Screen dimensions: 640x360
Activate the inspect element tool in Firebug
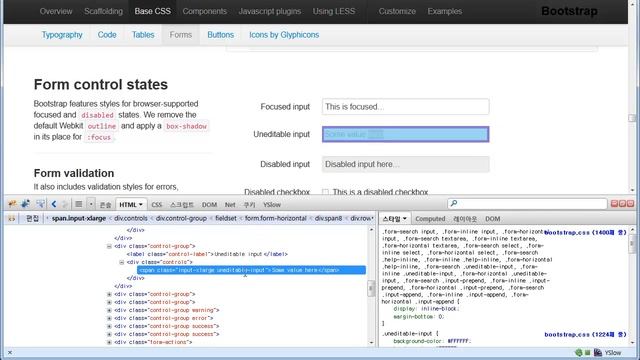(x=40, y=204)
